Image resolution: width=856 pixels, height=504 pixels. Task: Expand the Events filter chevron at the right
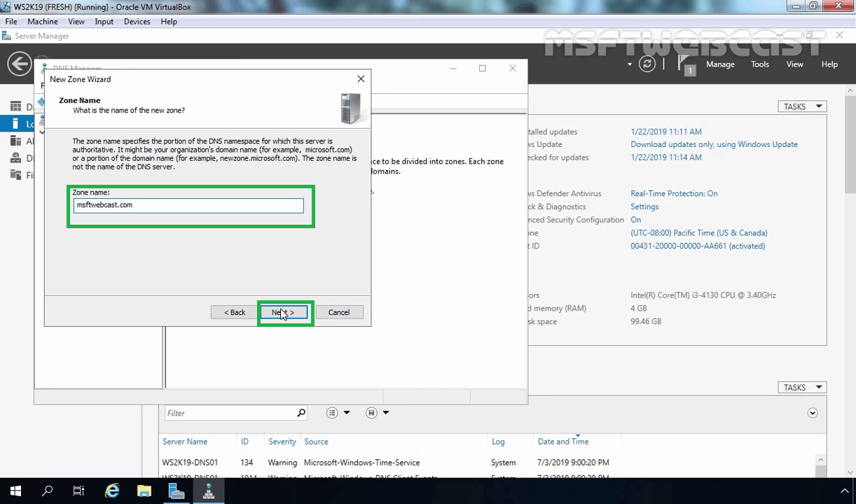(813, 413)
